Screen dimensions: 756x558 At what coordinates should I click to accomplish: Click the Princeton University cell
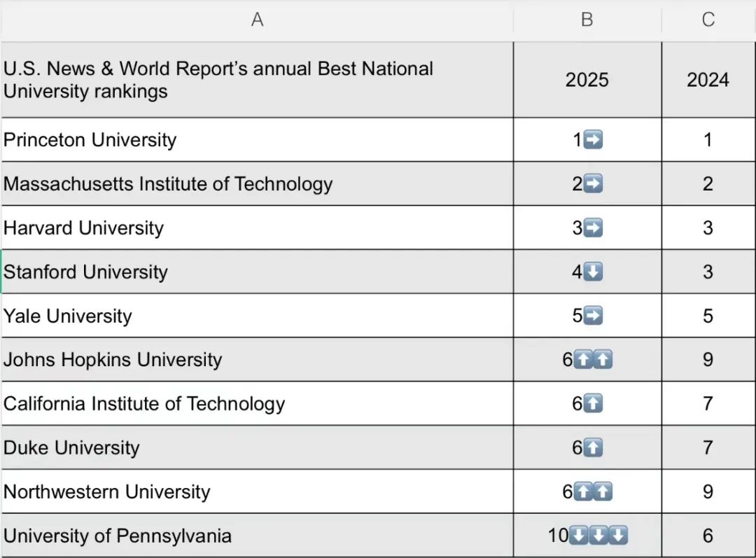point(257,140)
